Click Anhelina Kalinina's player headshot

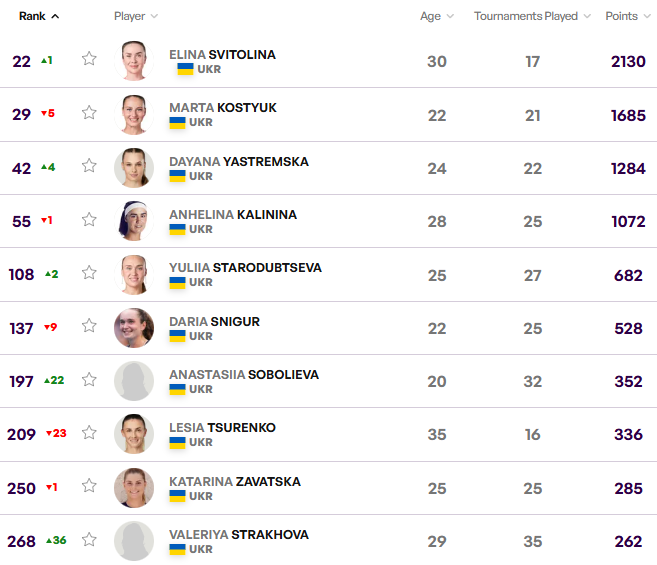pos(134,221)
